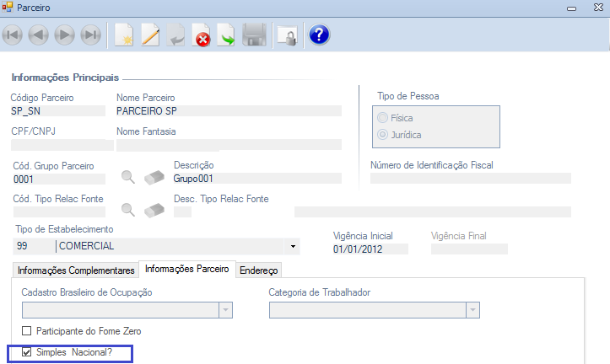Image resolution: width=610 pixels, height=364 pixels.
Task: Open the Tipo de Estabelecimento dropdown
Action: pyautogui.click(x=293, y=246)
